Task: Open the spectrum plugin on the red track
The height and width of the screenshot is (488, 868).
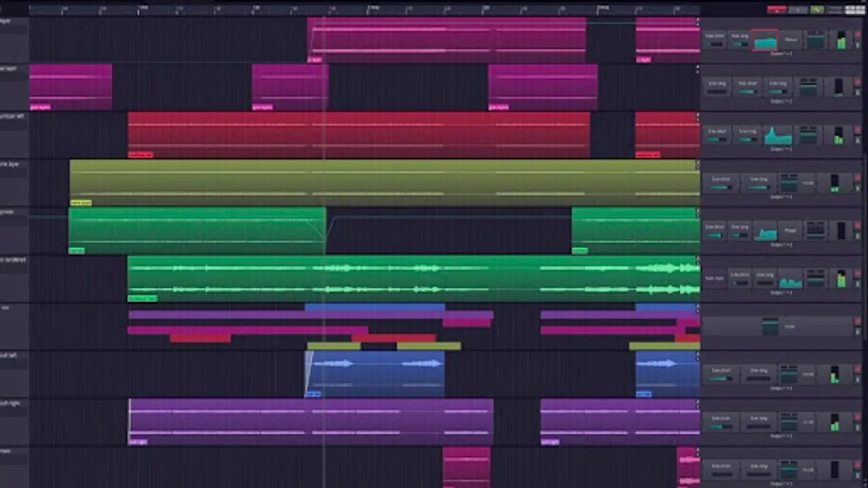Action: [778, 136]
